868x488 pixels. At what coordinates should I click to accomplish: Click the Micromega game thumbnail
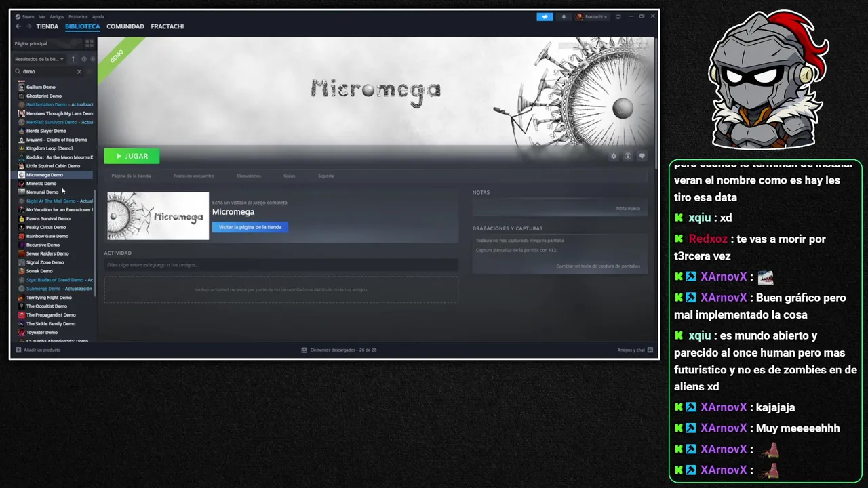pos(158,216)
